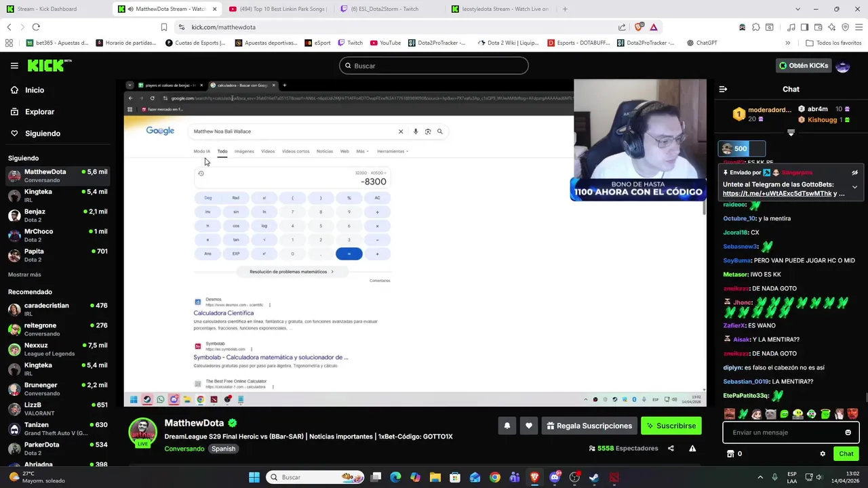Expand the gift leaderboard arrow
The width and height of the screenshot is (868, 488).
791,133
